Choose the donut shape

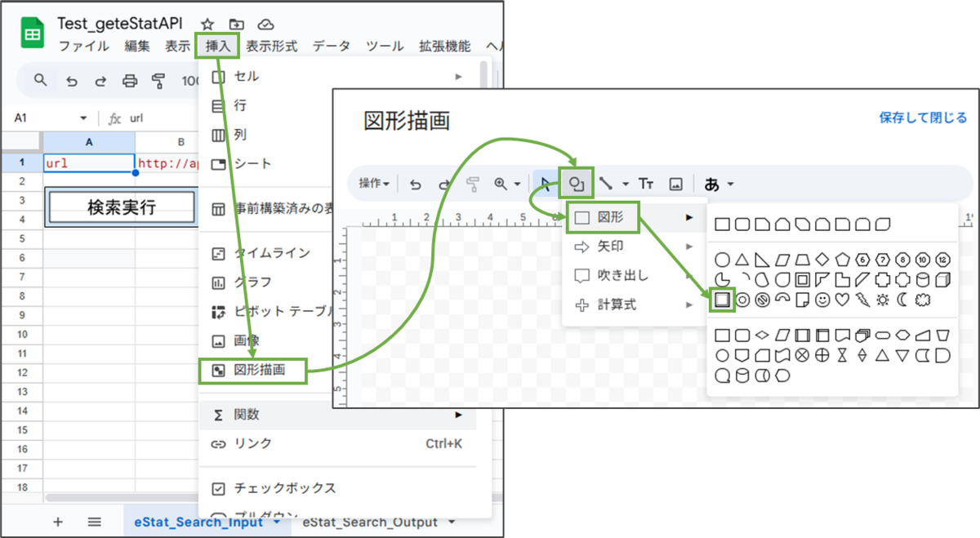point(742,300)
